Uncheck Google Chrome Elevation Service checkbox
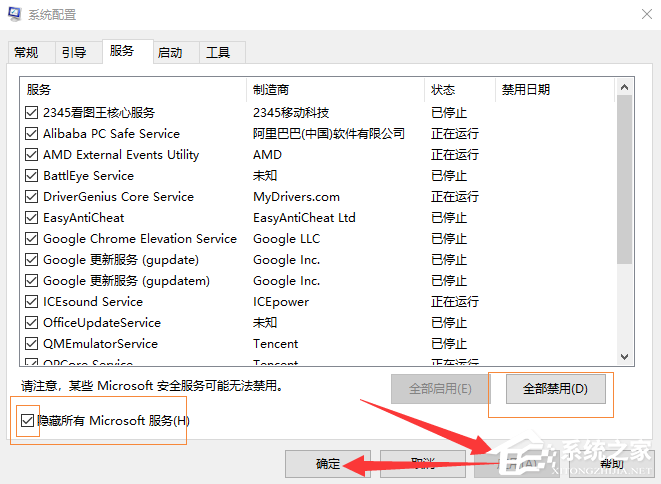661x484 pixels. coord(32,239)
